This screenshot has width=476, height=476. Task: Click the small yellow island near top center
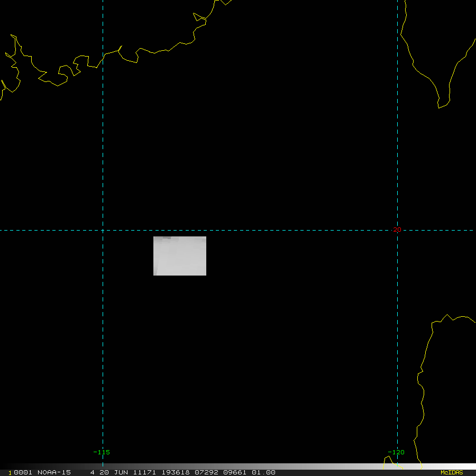click(200, 18)
